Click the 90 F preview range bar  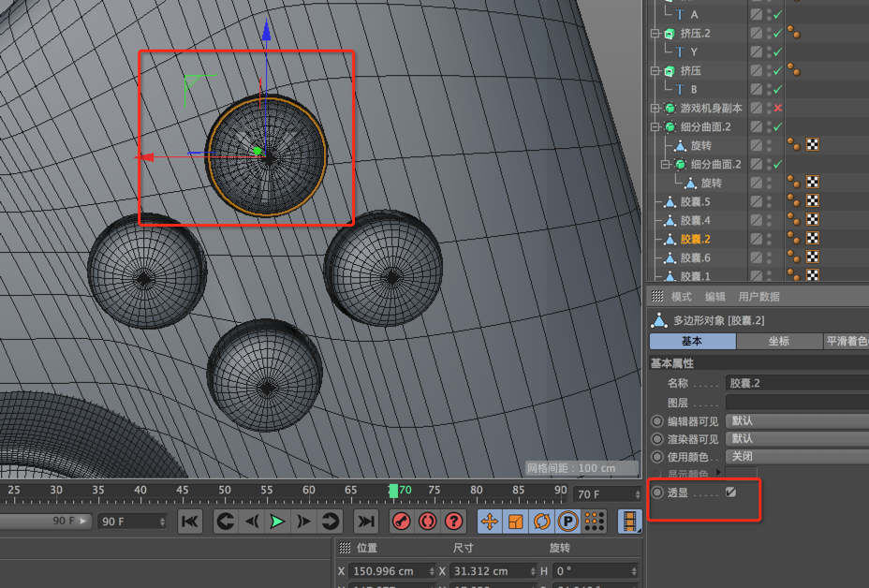(x=46, y=521)
